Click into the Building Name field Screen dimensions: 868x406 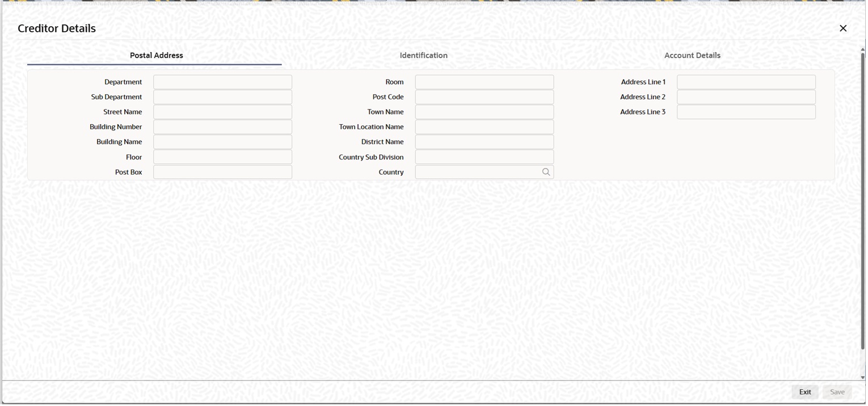[x=223, y=142]
